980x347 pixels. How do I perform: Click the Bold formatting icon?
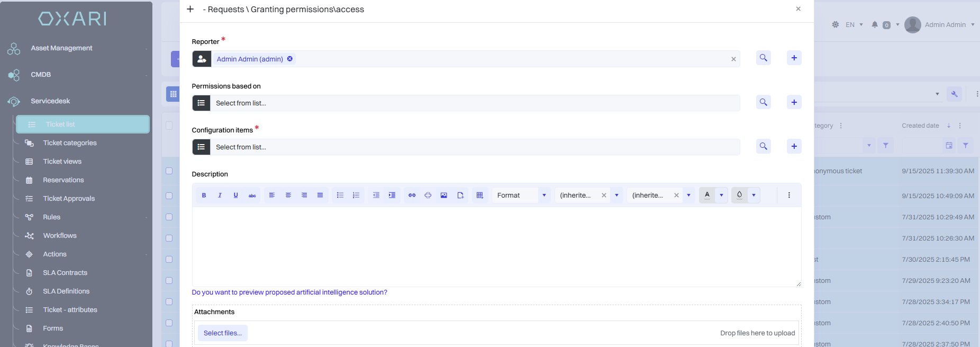(204, 195)
